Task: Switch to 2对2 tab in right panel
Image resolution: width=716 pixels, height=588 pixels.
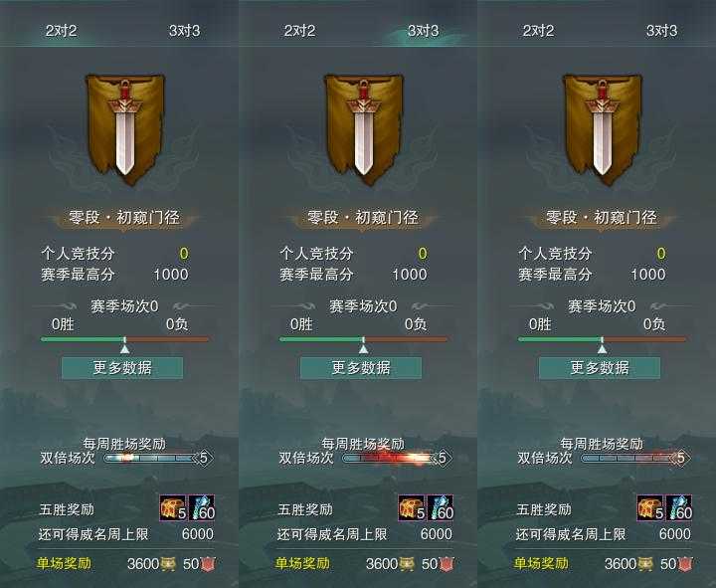Action: tap(538, 31)
